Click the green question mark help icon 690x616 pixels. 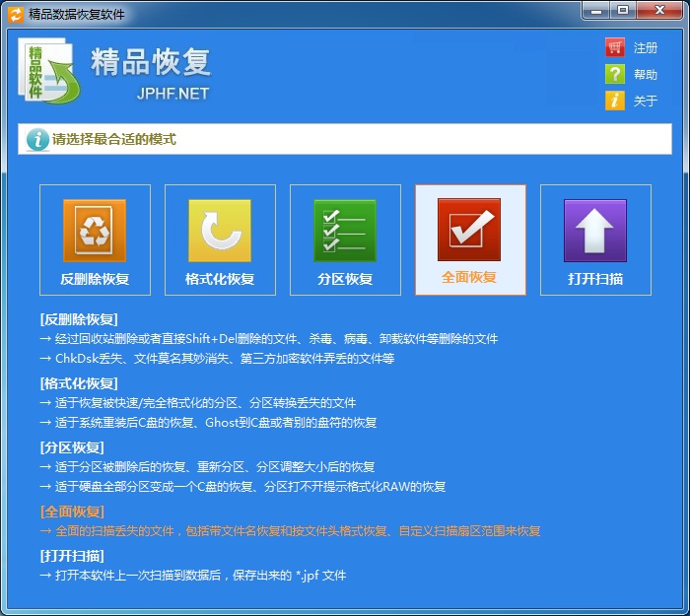coord(615,74)
